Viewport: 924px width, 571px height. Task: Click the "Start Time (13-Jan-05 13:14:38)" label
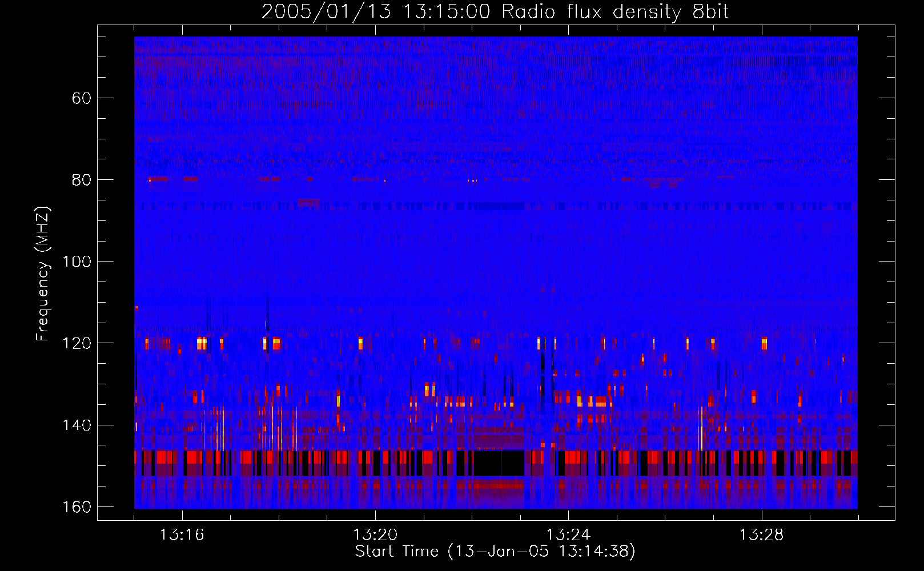495,552
